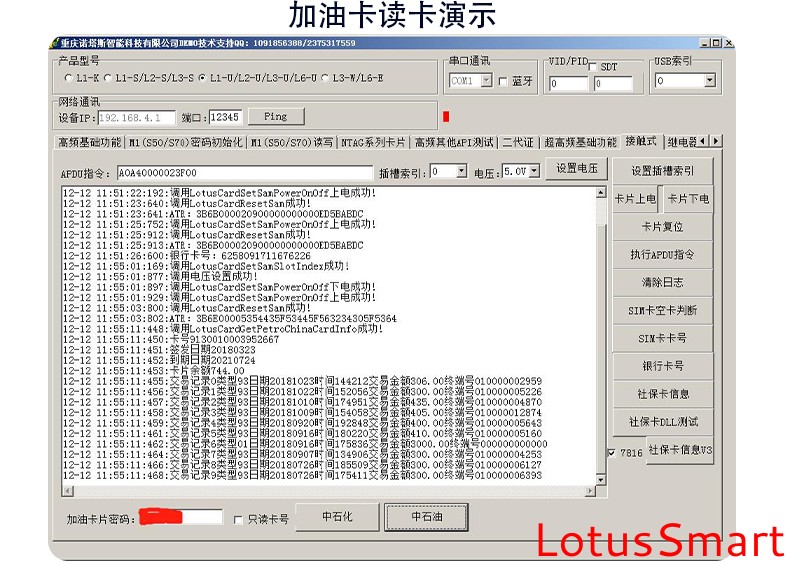Viewport: 790px width, 565px height.
Task: Click the 社保卡信息 button
Action: click(x=663, y=394)
